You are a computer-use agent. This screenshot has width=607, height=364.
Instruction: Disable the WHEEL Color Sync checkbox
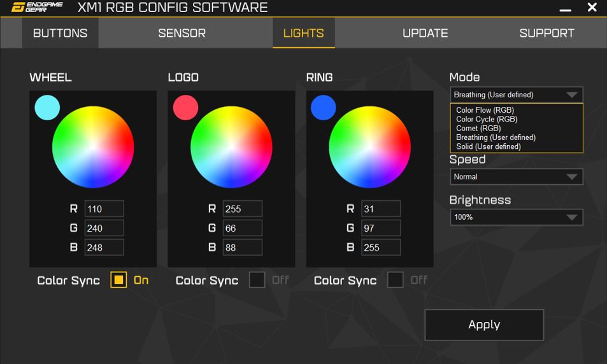118,279
